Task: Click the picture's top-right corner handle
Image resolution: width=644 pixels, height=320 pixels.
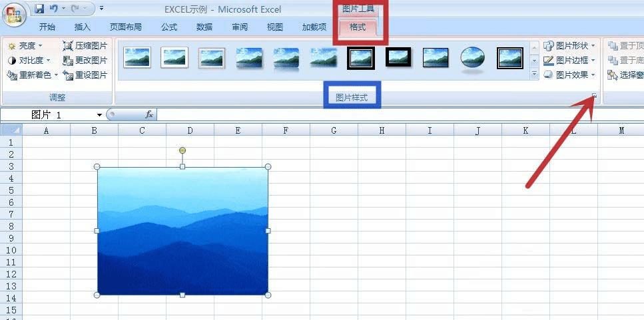Action: 268,166
